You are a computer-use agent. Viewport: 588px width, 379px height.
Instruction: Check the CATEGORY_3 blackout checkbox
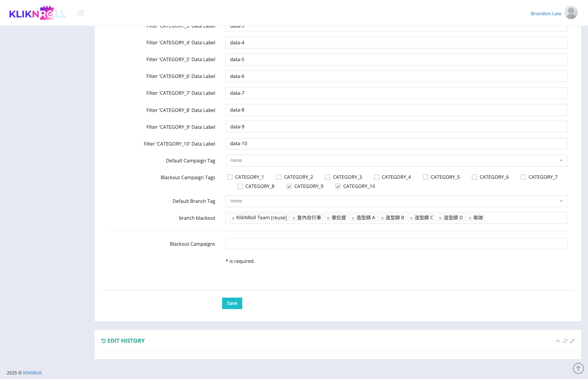[x=327, y=177]
